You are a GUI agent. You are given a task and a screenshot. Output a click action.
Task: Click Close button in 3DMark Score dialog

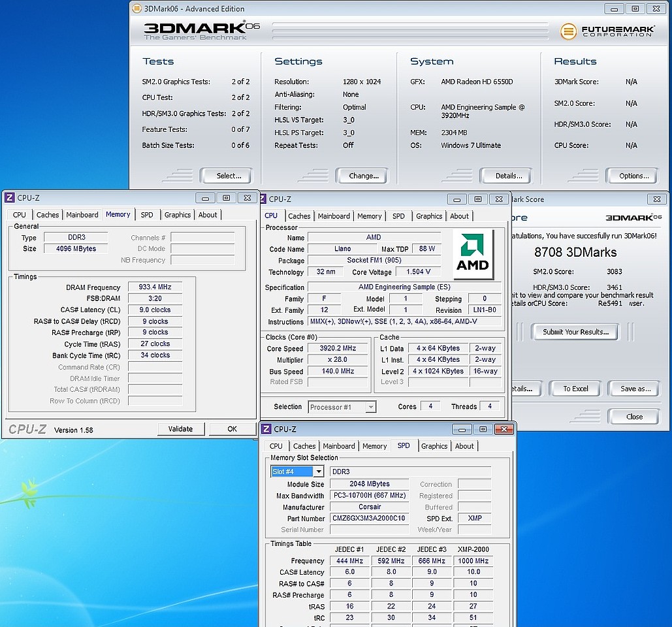tap(634, 417)
